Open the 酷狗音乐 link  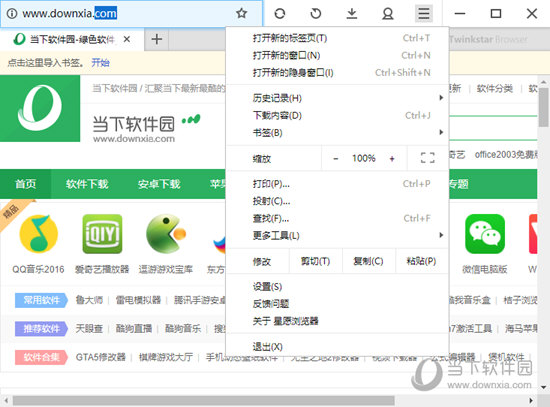point(183,329)
